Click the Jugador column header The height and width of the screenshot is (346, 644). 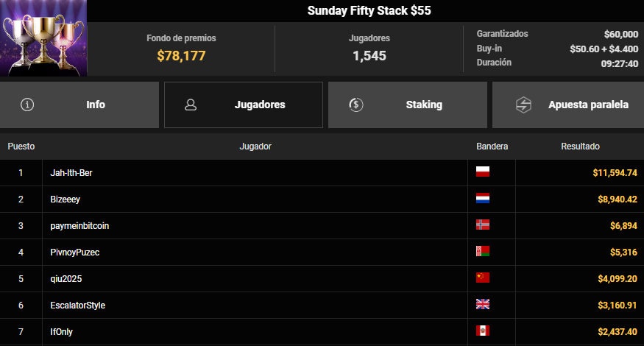[255, 146]
